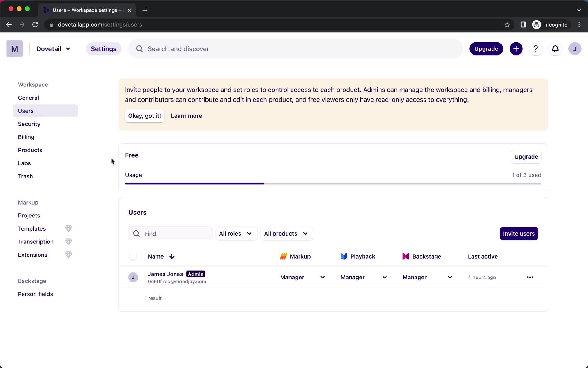Open Products settings
Image resolution: width=588 pixels, height=368 pixels.
pyautogui.click(x=46, y=150)
